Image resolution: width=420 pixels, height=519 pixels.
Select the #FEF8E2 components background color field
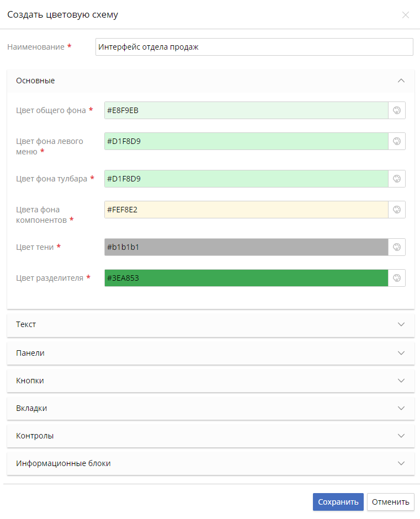[246, 210]
